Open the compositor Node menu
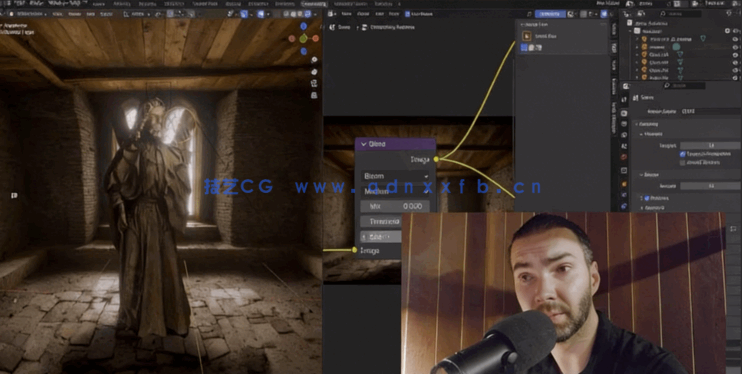 394,14
